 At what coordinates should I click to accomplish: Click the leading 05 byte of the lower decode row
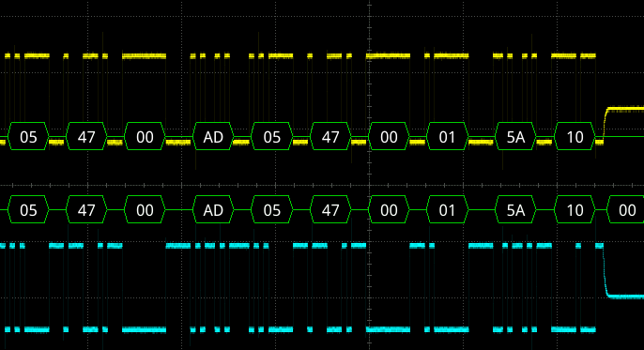pos(28,209)
